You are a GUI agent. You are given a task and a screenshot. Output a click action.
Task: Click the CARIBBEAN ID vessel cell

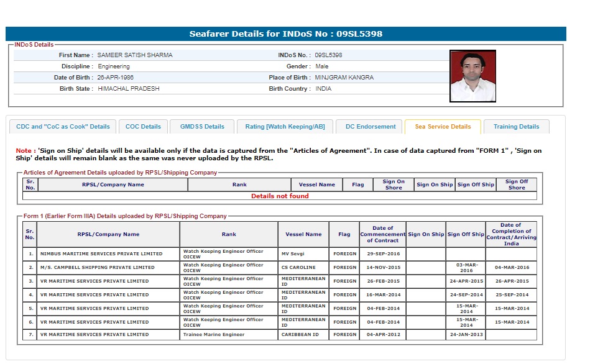tap(303, 335)
